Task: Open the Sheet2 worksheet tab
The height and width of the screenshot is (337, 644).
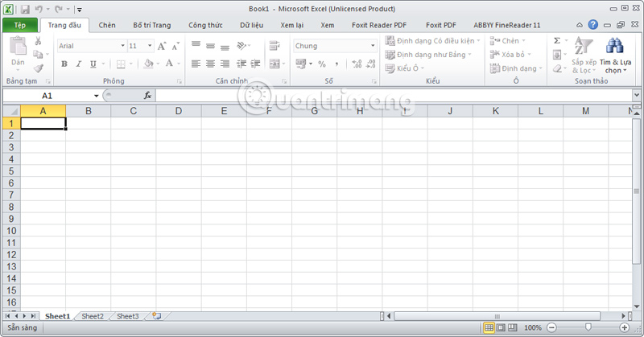Action: pyautogui.click(x=93, y=316)
